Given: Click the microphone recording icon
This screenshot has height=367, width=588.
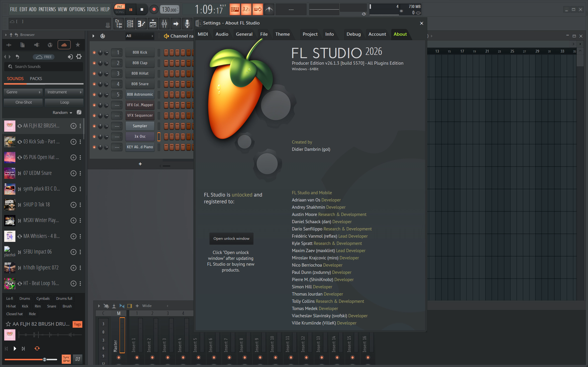Looking at the screenshot, I should (187, 24).
